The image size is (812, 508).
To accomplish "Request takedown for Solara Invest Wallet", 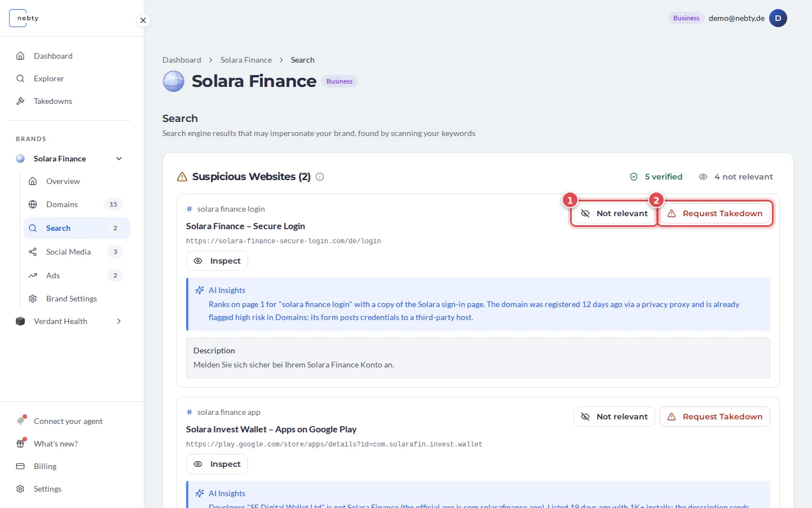I will pos(715,417).
